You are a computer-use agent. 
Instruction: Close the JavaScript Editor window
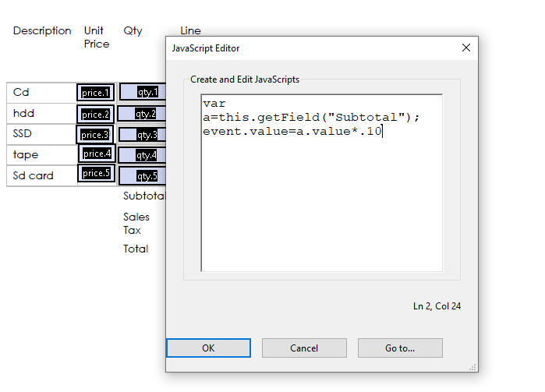tap(466, 48)
